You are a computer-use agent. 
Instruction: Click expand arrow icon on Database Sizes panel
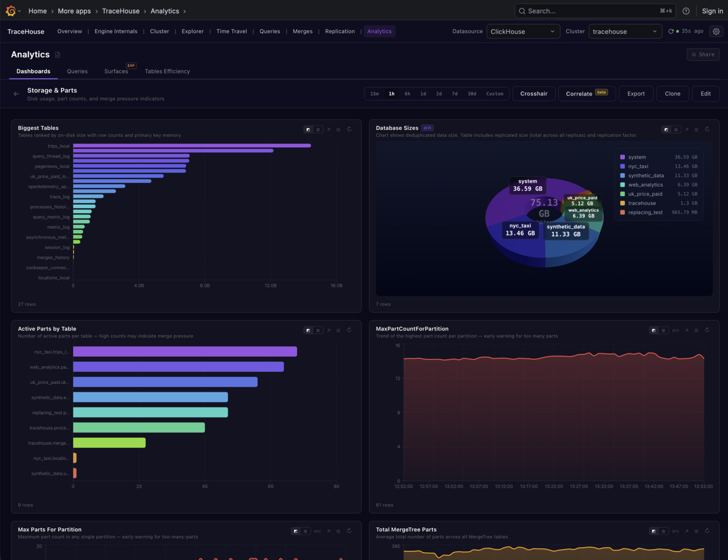click(x=686, y=129)
